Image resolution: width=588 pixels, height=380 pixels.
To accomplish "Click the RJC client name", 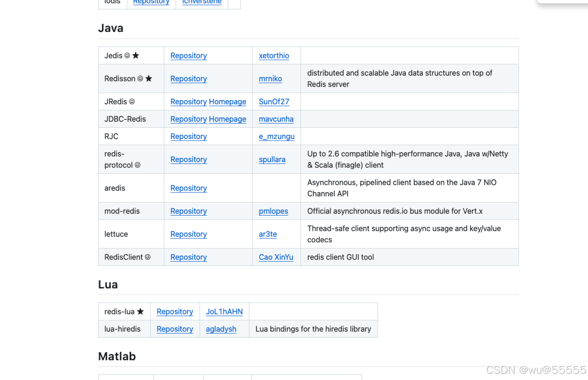I will click(111, 136).
